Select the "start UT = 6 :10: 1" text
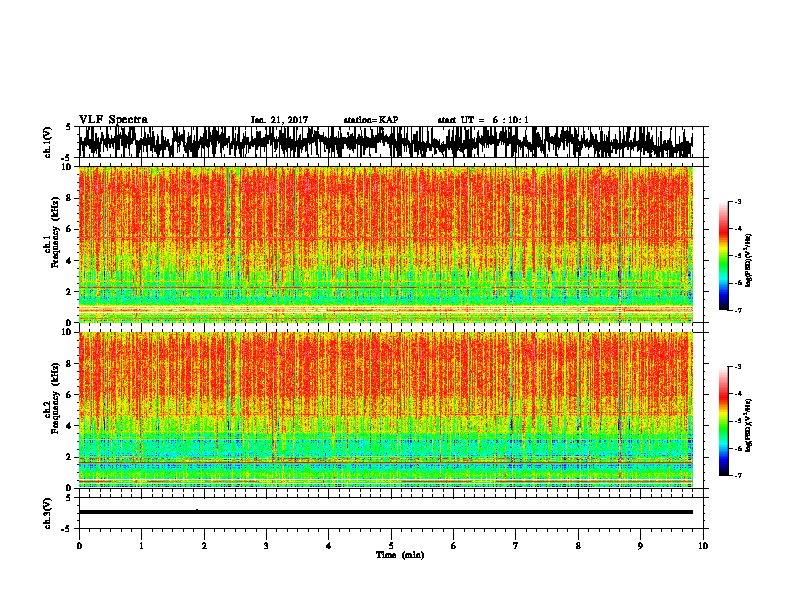Screen dimensions: 792x612 point(483,120)
